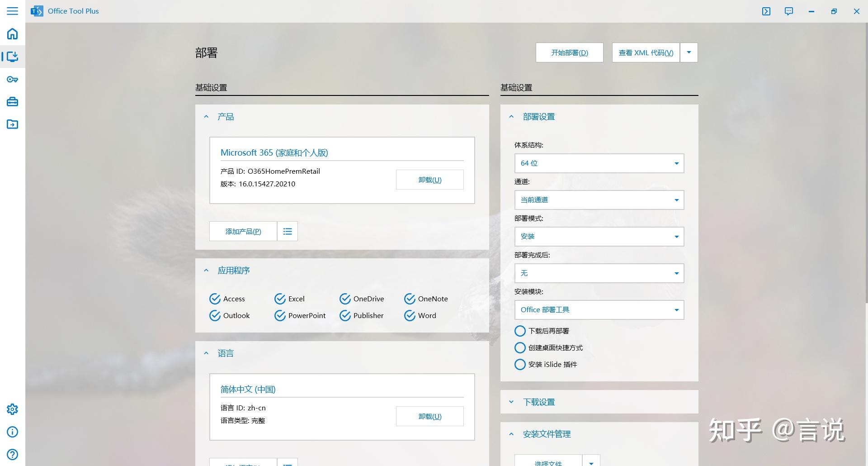868x466 pixels.
Task: Uncheck the Excel application
Action: tap(289, 299)
